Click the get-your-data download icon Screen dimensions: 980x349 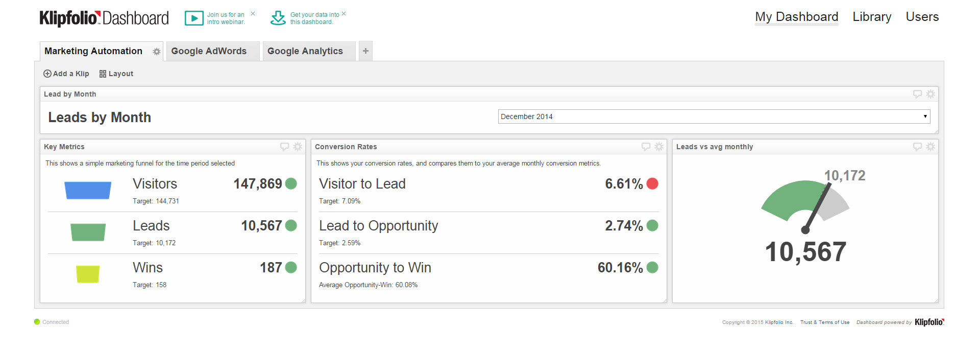278,18
